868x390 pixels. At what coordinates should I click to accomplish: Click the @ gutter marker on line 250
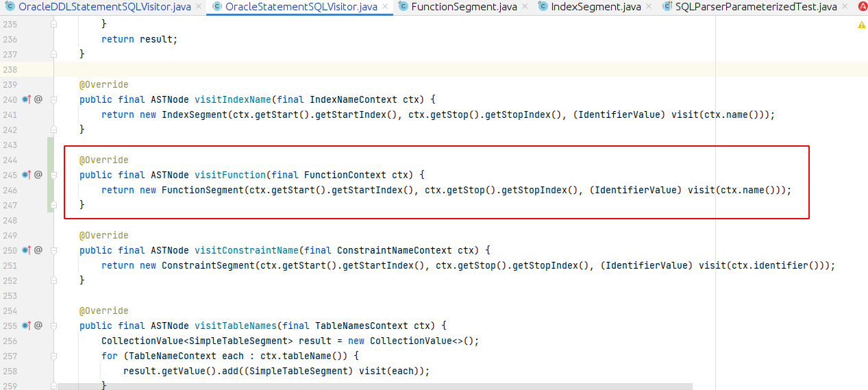pos(38,250)
